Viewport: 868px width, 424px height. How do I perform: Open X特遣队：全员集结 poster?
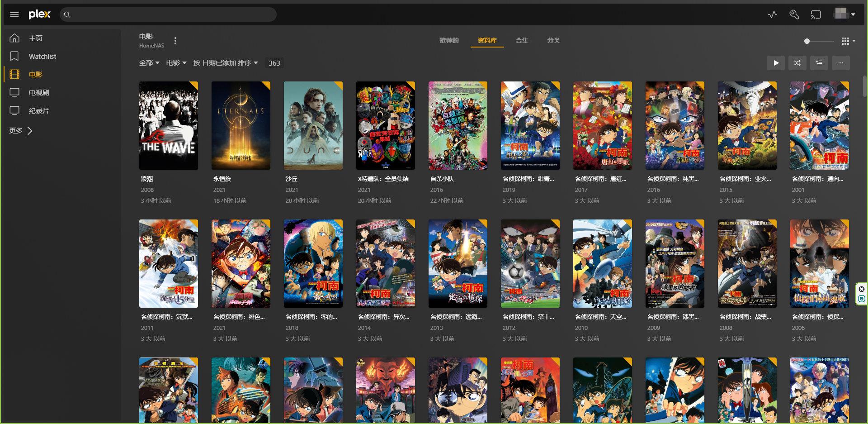386,125
